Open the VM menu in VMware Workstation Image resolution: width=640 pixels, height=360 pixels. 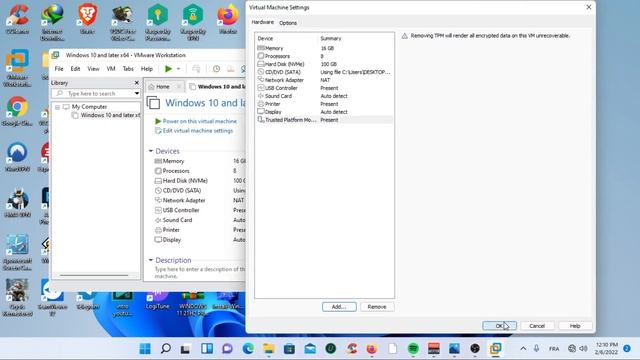(111, 69)
